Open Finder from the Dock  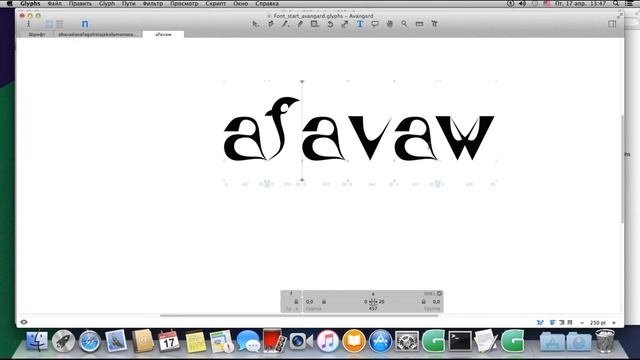pos(37,341)
